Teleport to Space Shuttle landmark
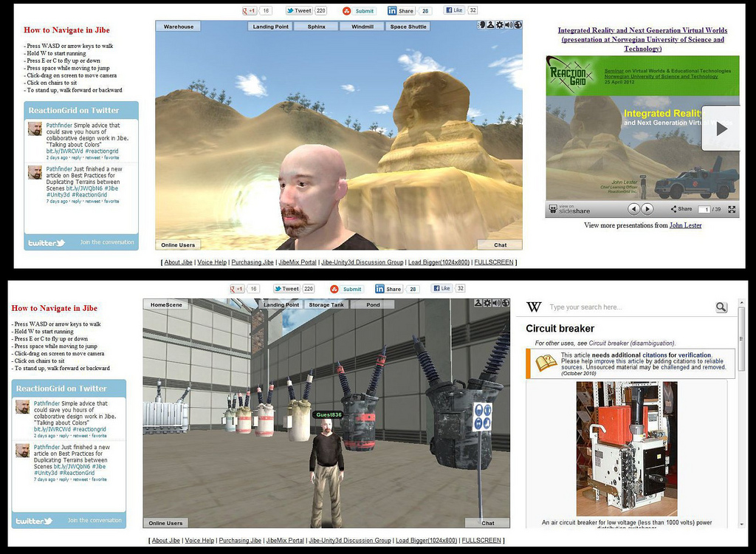 [x=408, y=27]
